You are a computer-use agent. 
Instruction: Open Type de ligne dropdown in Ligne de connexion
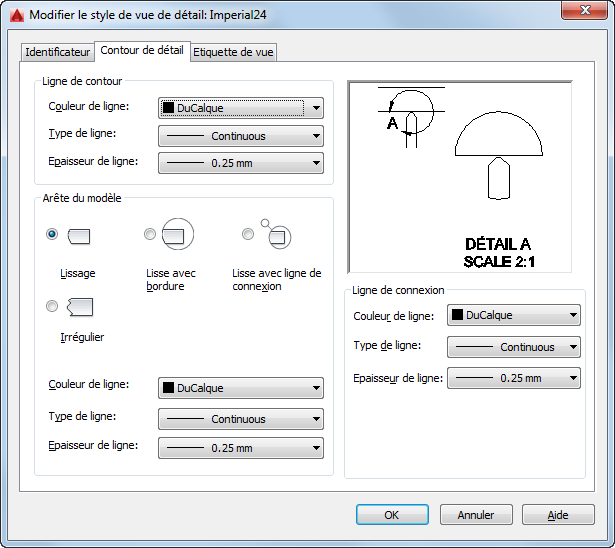(x=514, y=347)
